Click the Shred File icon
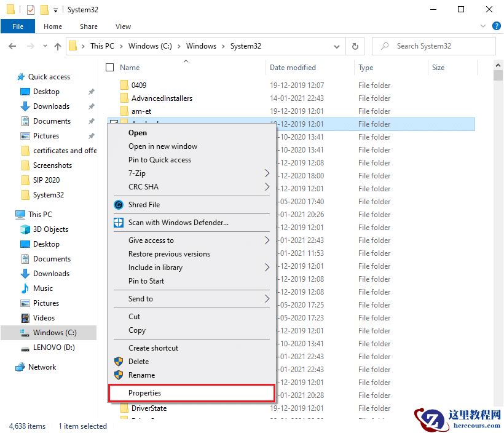Image resolution: width=504 pixels, height=433 pixels. [119, 205]
